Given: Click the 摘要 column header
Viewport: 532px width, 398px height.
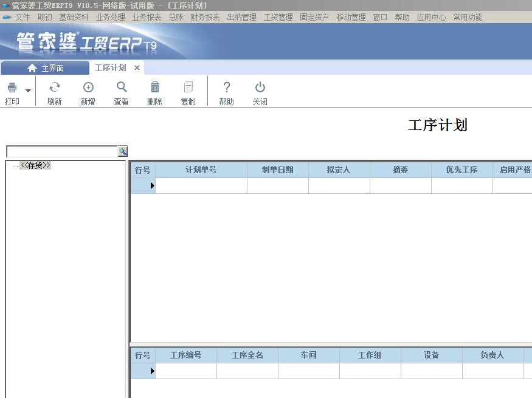Looking at the screenshot, I should 400,170.
